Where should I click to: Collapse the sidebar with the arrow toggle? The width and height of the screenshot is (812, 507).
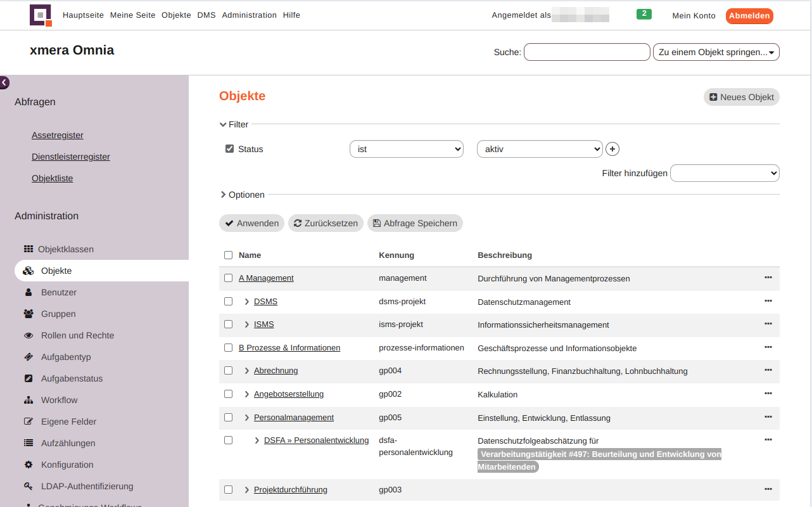tap(4, 82)
